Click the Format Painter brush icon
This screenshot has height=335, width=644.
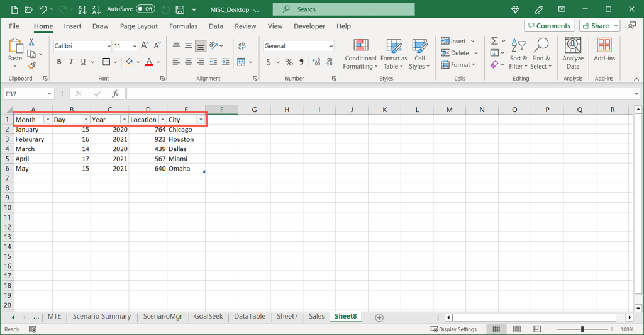tap(31, 66)
